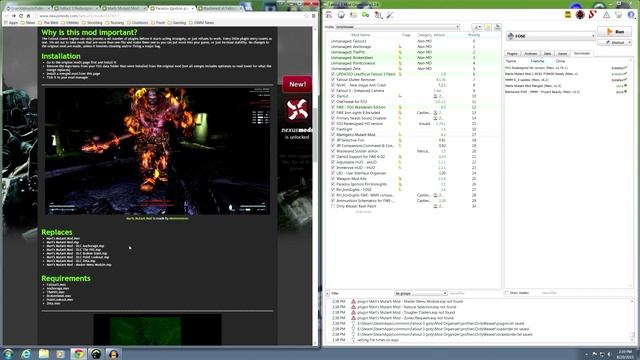Open the Profile dropdown

coord(397,27)
